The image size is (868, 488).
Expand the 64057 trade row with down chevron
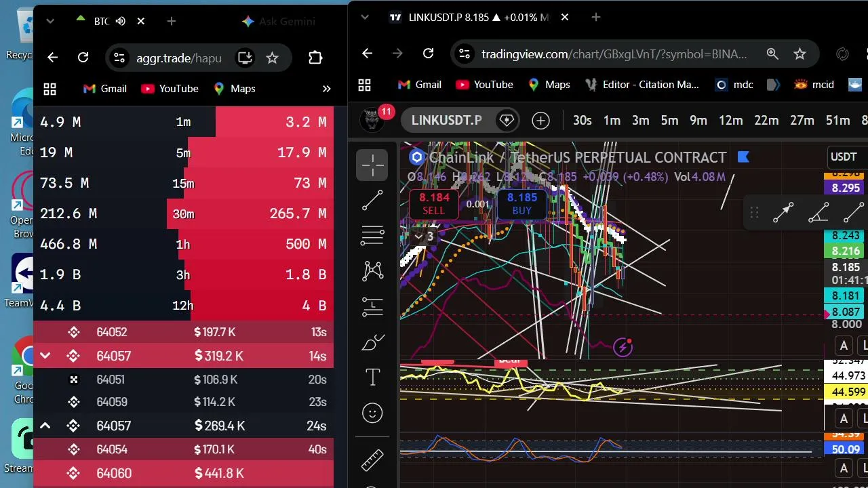pyautogui.click(x=45, y=356)
